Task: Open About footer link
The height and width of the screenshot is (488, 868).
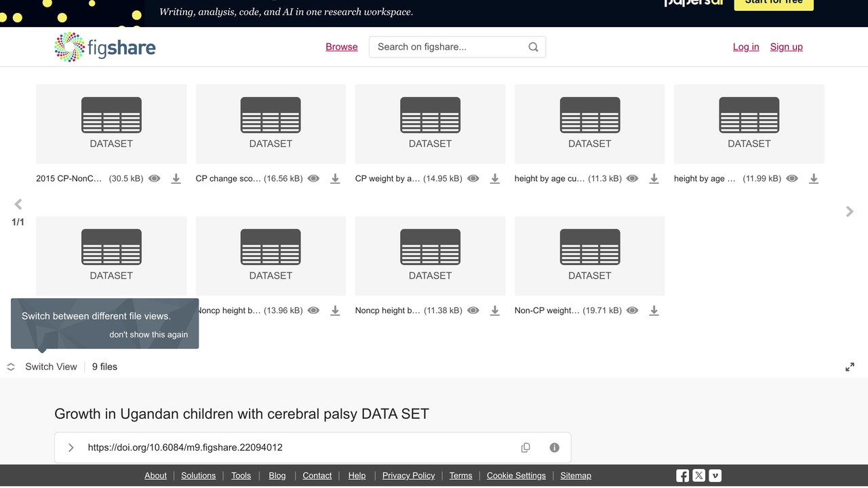Action: pos(155,476)
